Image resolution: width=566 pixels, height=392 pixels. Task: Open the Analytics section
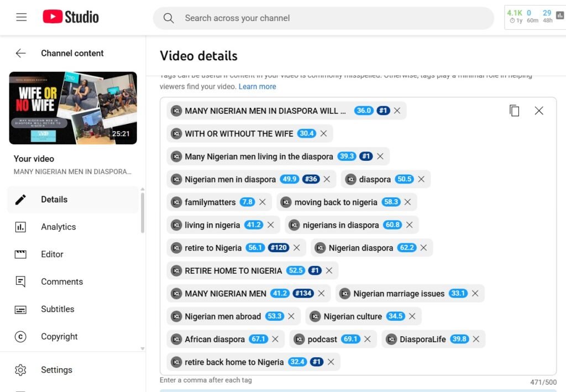(x=58, y=227)
